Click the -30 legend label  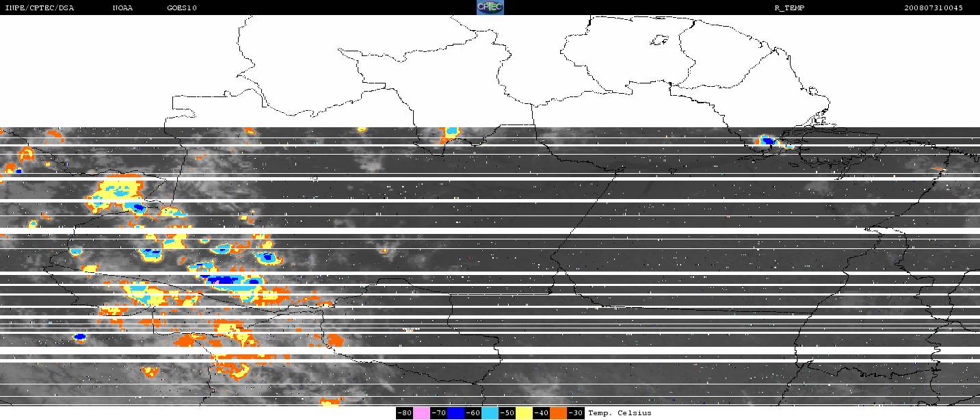[576, 413]
